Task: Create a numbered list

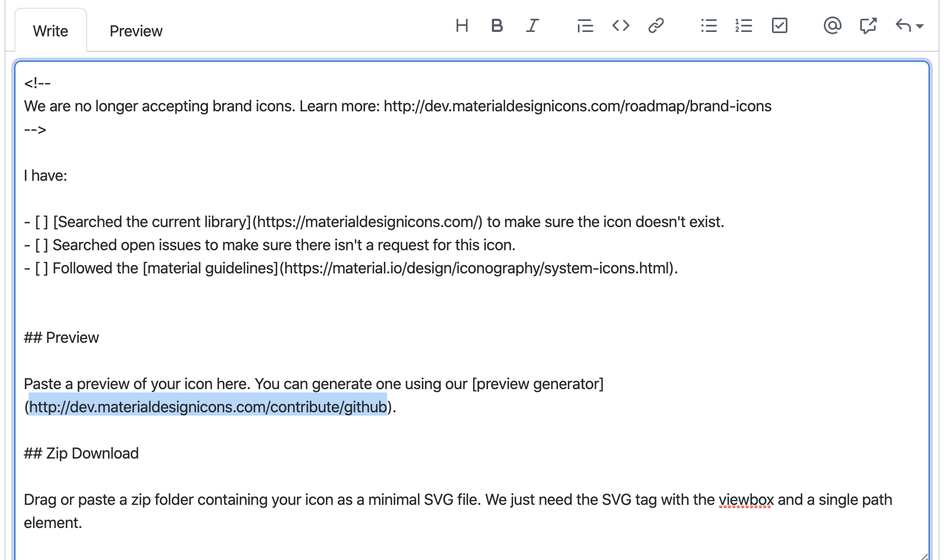Action: 743,25
